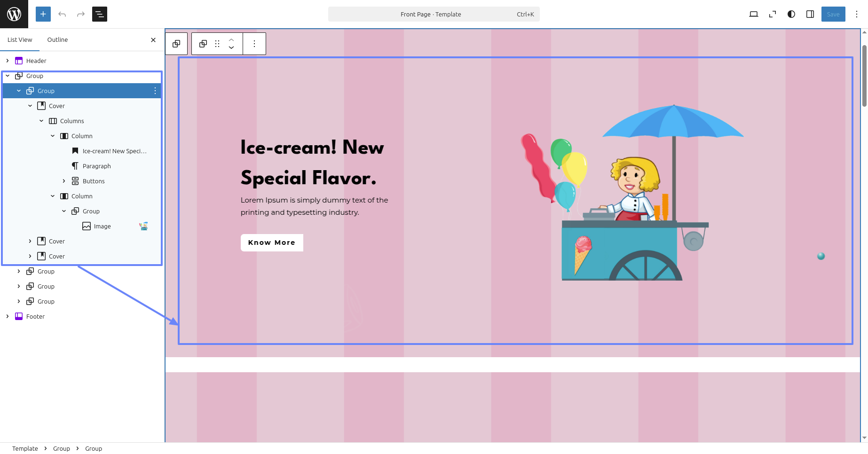Click the Image block thumbnail preview
Viewport: 868px width, 454px height.
click(144, 226)
